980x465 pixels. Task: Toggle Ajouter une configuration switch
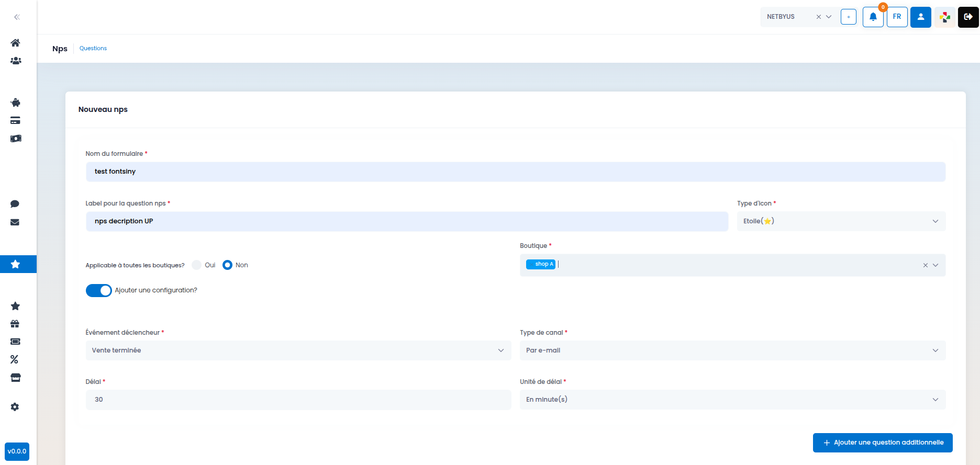(99, 290)
